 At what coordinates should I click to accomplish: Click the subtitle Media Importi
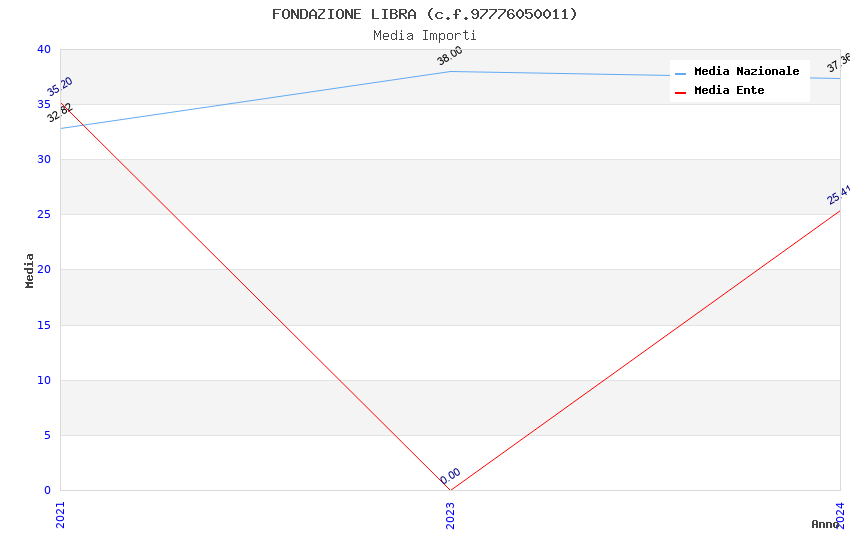click(x=424, y=35)
